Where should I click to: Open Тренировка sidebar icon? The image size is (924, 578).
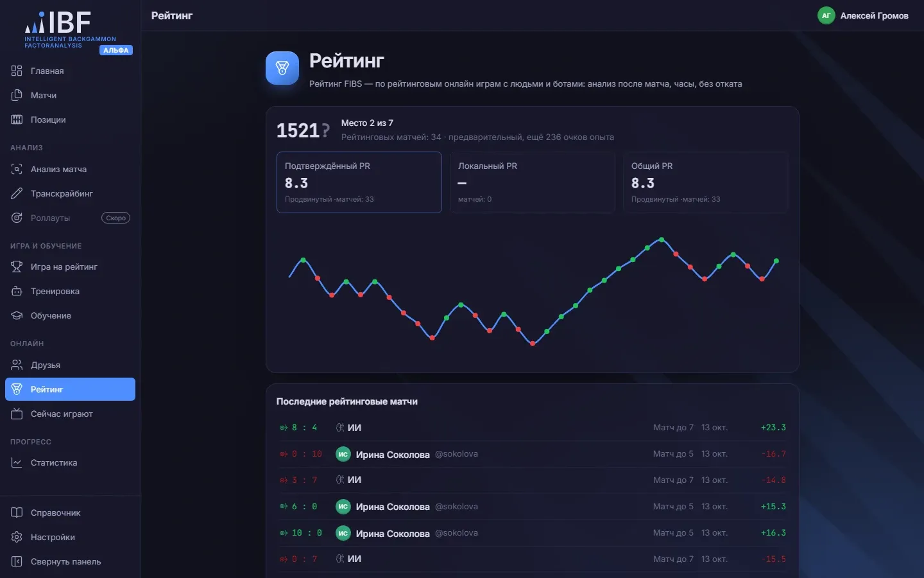[x=17, y=291]
